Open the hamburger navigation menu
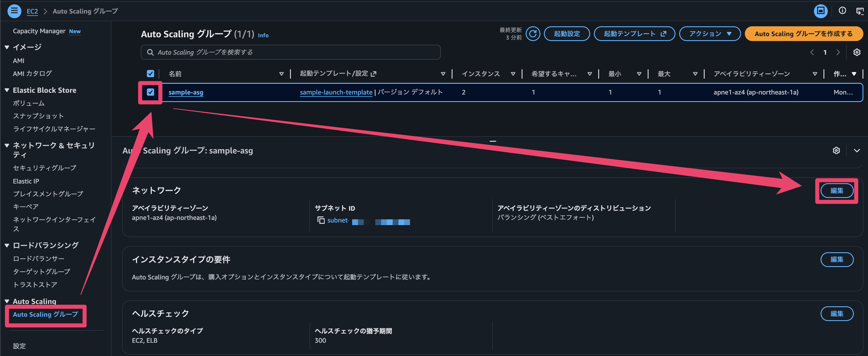868x356 pixels. coord(14,11)
